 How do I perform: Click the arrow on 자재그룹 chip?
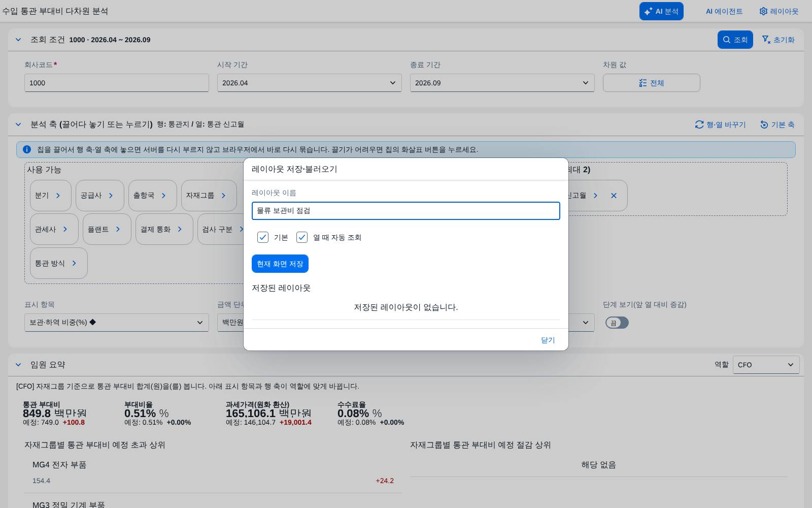coord(223,196)
